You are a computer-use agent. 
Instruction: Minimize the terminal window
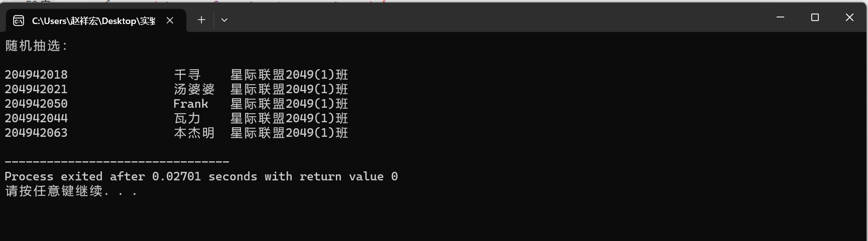[780, 18]
